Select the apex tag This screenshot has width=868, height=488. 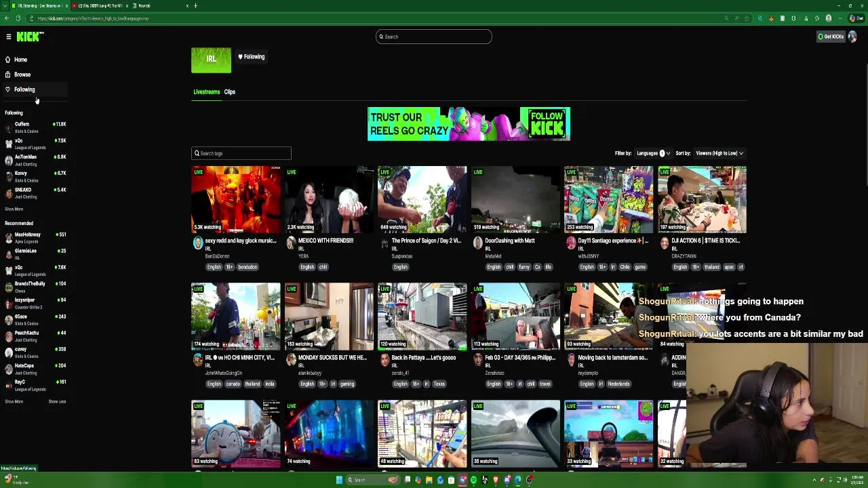click(729, 267)
